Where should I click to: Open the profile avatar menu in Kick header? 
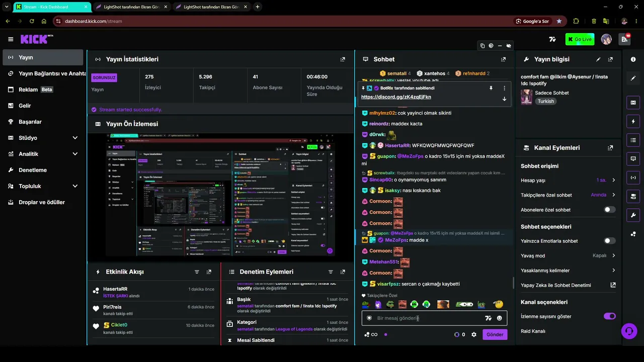coord(606,39)
